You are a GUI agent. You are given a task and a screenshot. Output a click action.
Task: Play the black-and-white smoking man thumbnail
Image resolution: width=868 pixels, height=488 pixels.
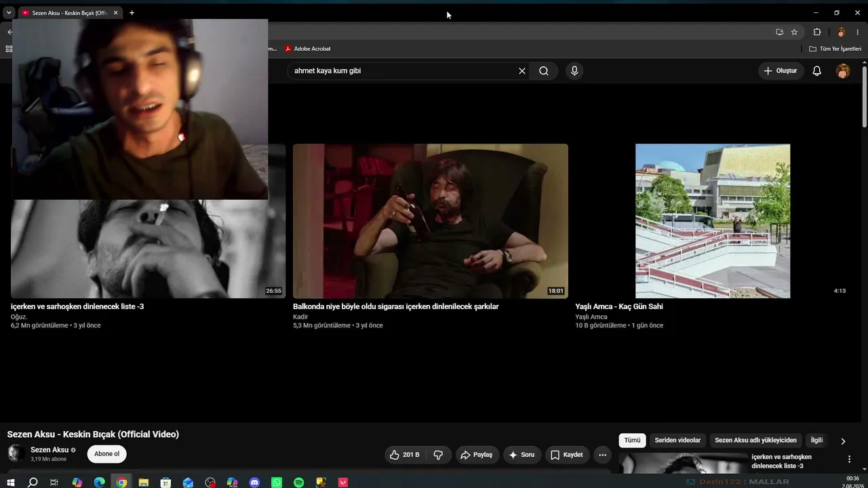click(x=148, y=249)
